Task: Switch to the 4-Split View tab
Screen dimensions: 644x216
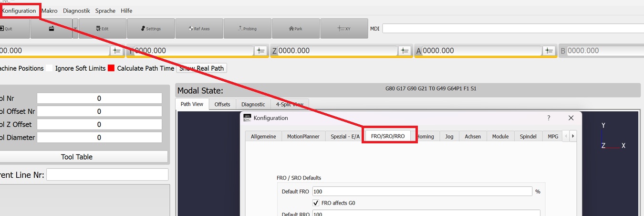Action: click(290, 104)
